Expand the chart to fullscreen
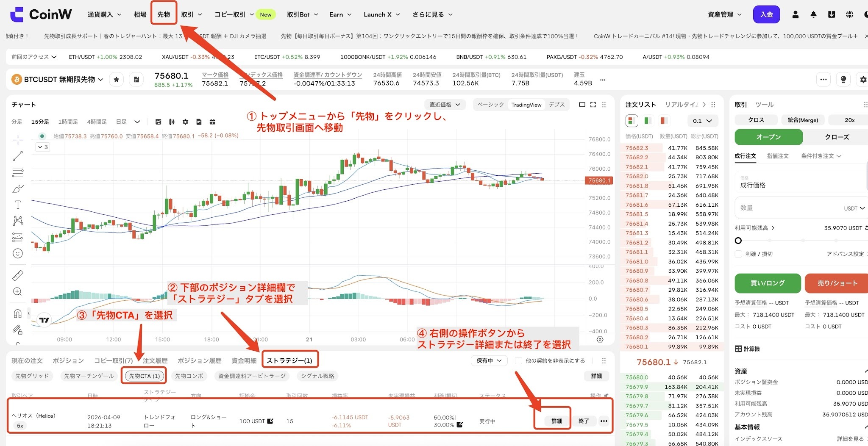Screen dimensions: 868x446 (593, 105)
